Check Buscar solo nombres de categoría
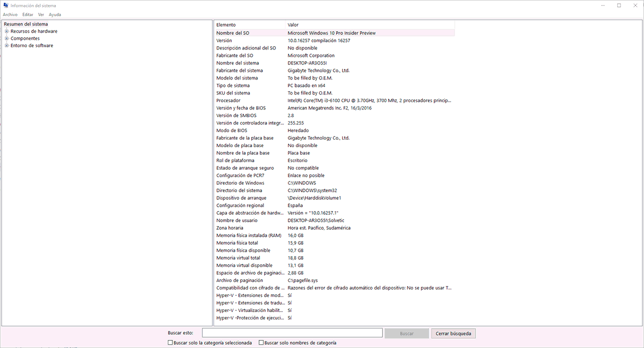Screen dimensions: 644x348 (261, 343)
